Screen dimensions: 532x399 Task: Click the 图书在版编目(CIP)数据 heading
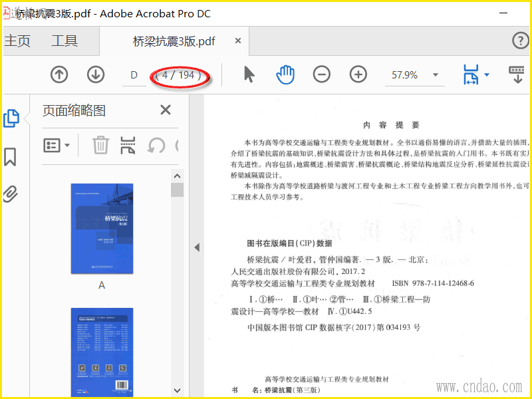click(289, 243)
